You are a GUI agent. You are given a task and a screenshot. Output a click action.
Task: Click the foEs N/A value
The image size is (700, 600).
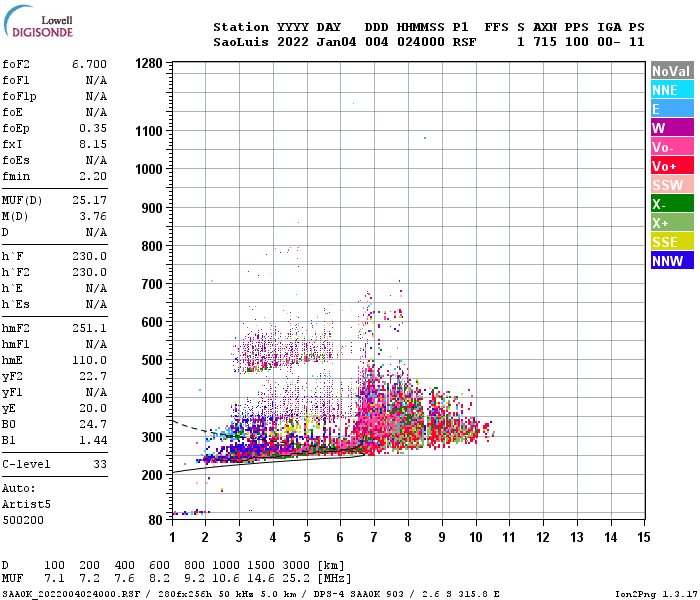96,160
